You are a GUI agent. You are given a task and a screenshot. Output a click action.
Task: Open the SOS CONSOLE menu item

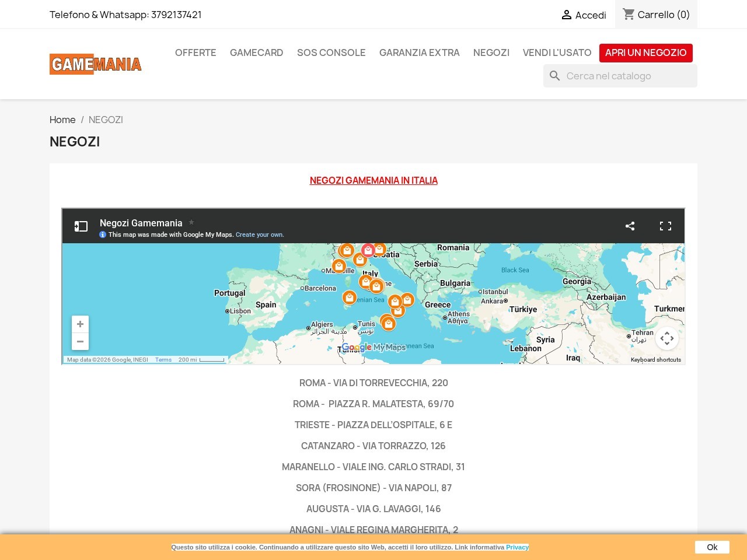[x=331, y=52]
